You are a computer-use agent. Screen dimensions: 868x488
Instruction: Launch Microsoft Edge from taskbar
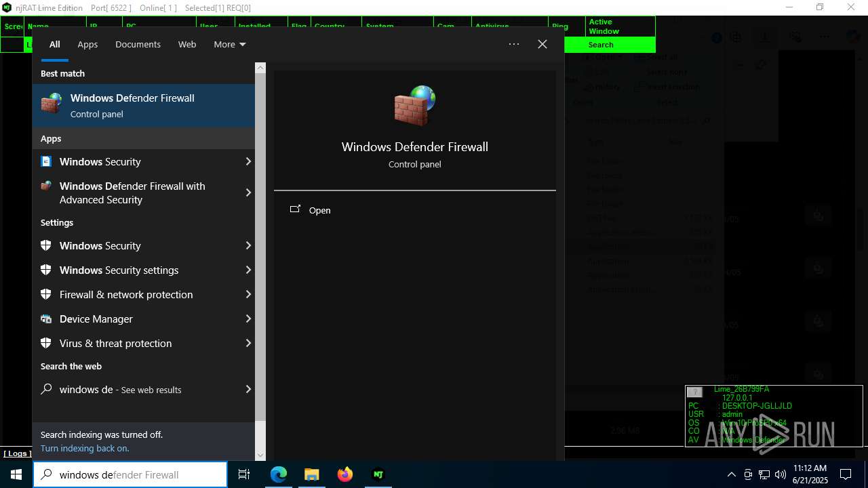point(279,474)
